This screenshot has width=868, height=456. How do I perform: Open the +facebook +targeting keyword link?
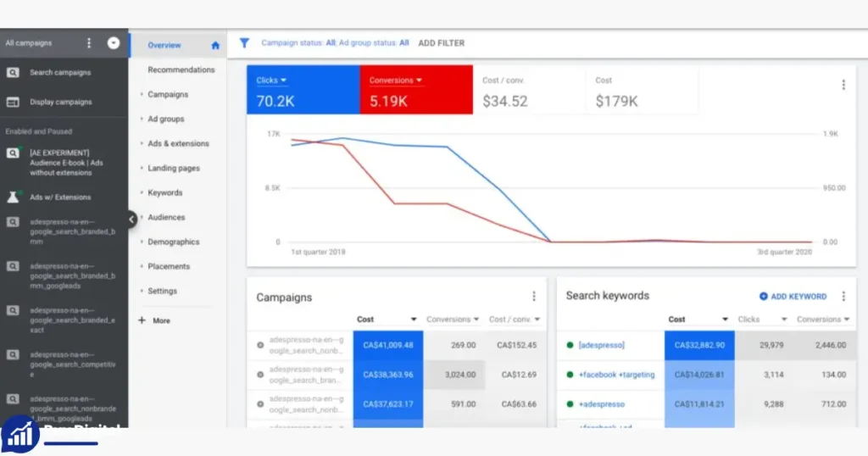click(x=617, y=375)
